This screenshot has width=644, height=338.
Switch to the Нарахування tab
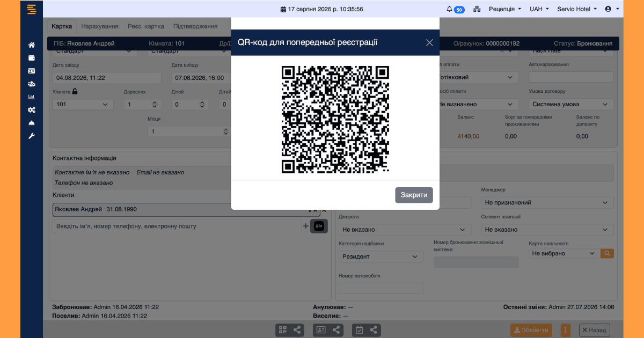point(100,26)
